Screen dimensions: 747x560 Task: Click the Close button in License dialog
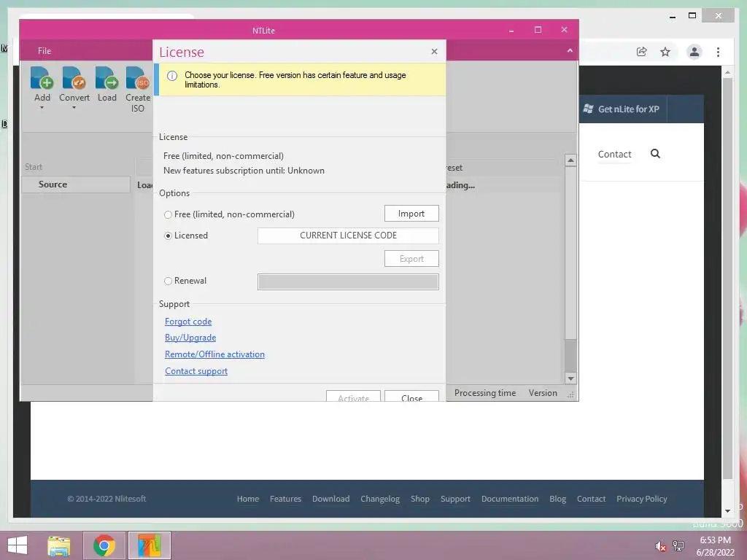tap(411, 396)
